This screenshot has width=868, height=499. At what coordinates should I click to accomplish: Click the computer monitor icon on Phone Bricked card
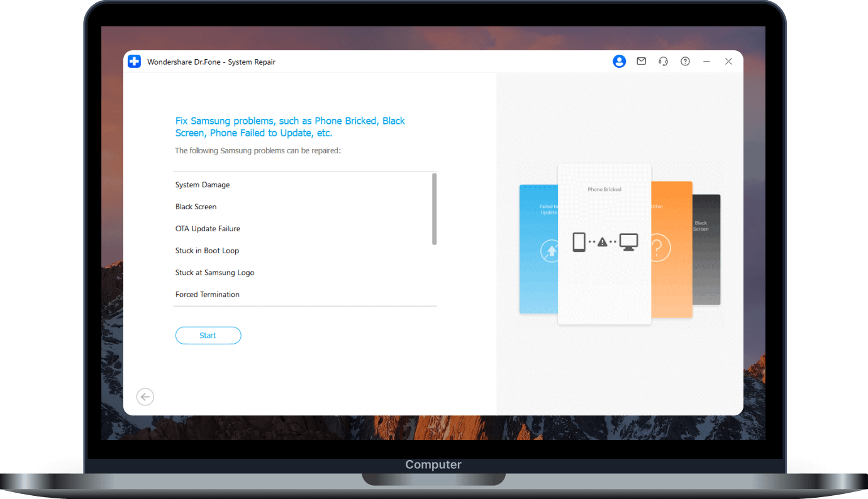pos(628,242)
